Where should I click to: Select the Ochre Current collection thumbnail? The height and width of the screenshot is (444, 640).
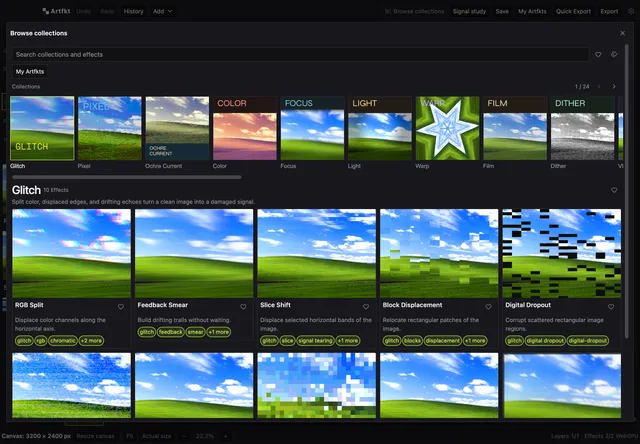coord(177,128)
